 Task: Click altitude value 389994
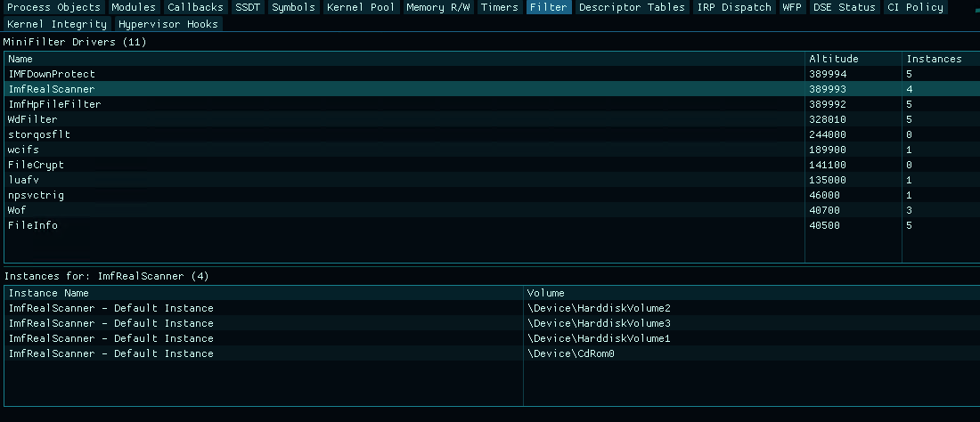tap(828, 74)
